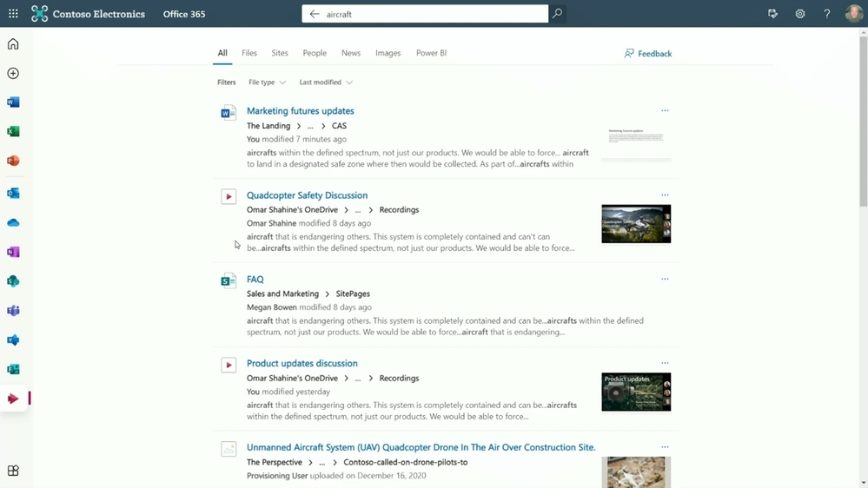Open Outlook from the sidebar
868x488 pixels.
[x=13, y=194]
